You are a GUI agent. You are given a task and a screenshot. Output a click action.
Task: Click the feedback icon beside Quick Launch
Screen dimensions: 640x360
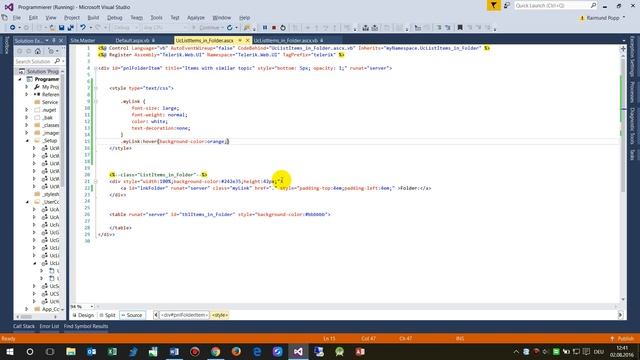pos(507,5)
